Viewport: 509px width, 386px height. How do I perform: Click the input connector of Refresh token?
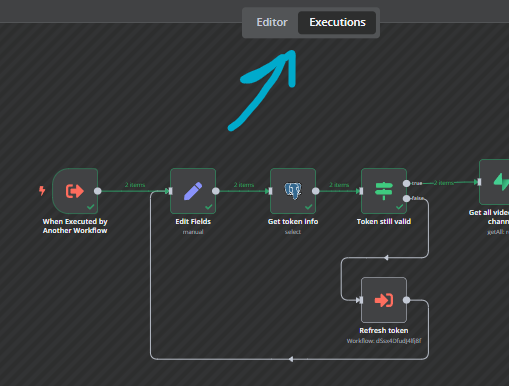tap(361, 300)
